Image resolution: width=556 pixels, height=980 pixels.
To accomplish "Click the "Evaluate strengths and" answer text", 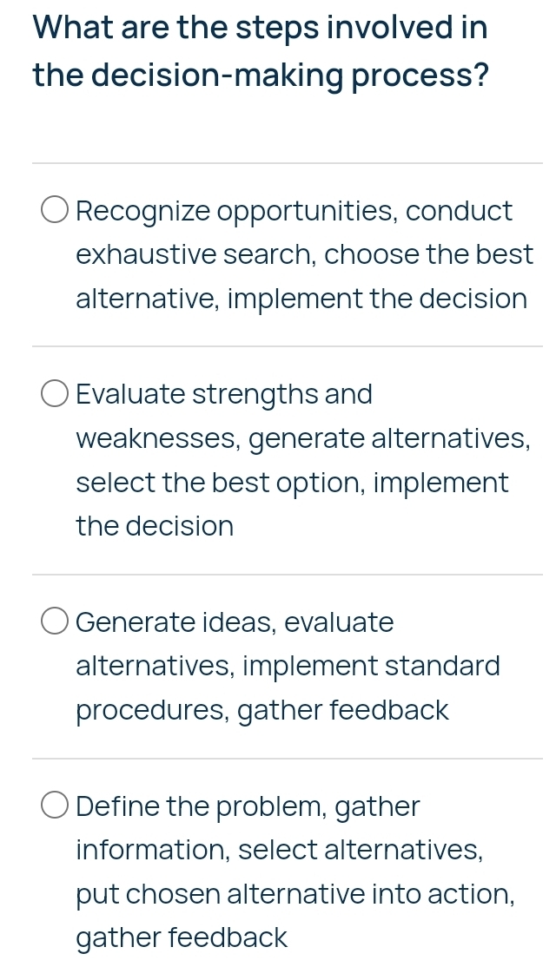I will tap(224, 394).
